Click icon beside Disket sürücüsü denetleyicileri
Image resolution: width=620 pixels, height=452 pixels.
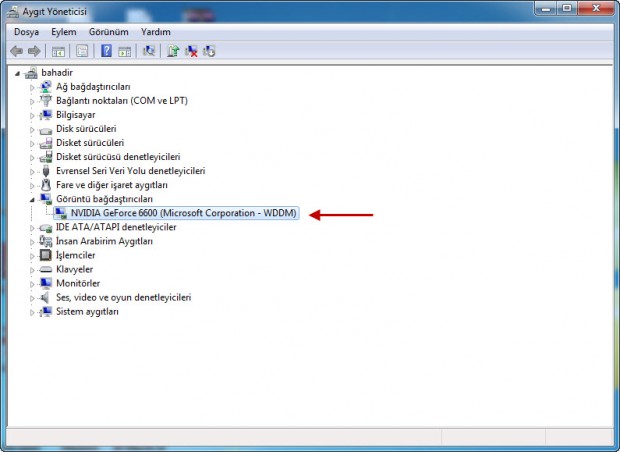pos(46,157)
